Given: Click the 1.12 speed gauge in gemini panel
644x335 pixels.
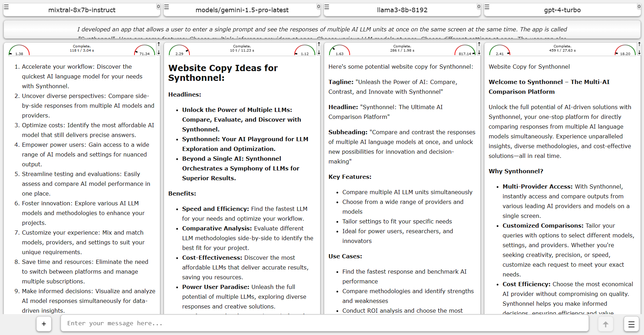Looking at the screenshot, I should point(305,50).
